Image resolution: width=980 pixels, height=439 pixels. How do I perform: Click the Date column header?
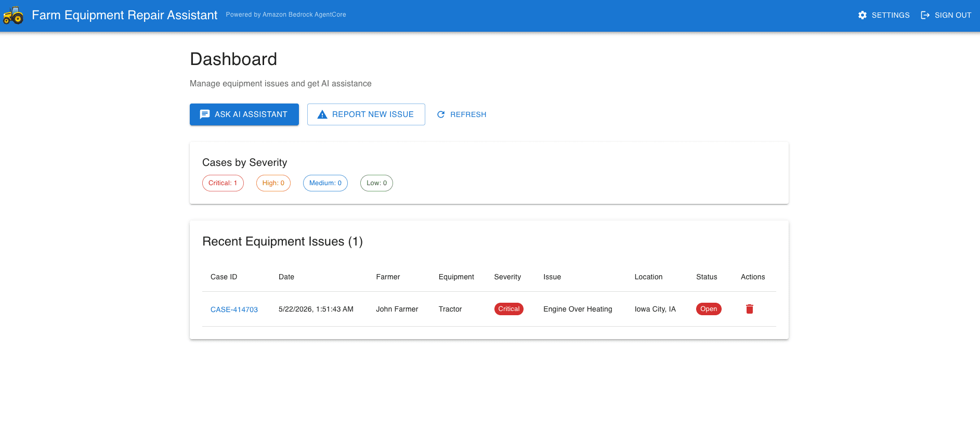coord(286,277)
